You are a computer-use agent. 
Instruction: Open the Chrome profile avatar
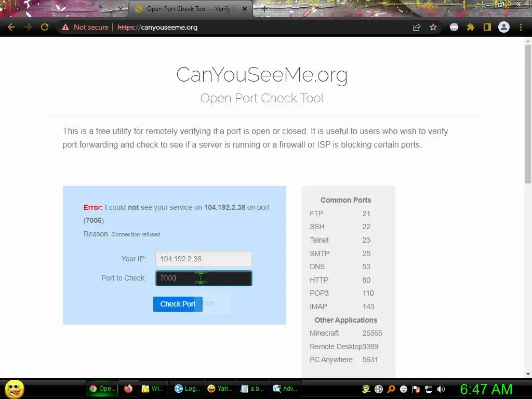coord(504,27)
